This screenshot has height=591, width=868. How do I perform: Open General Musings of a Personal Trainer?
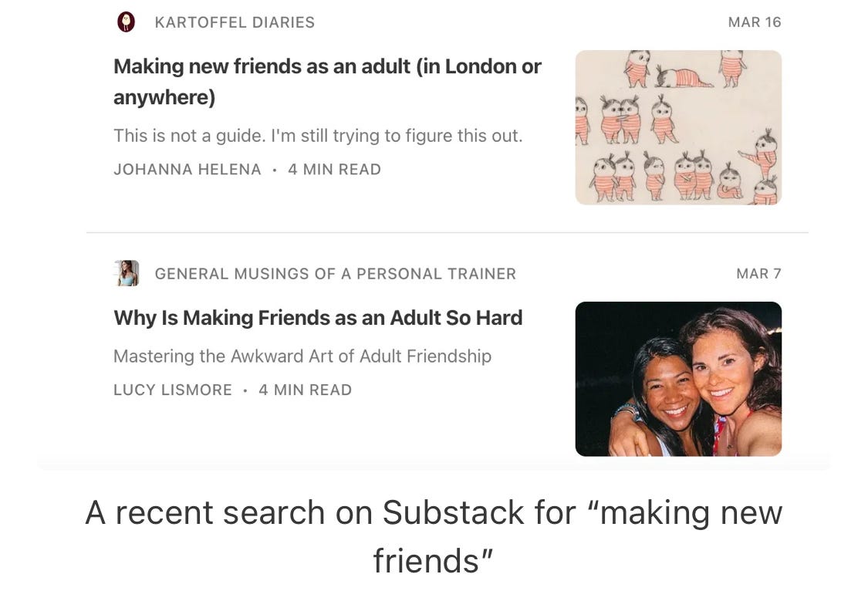336,274
